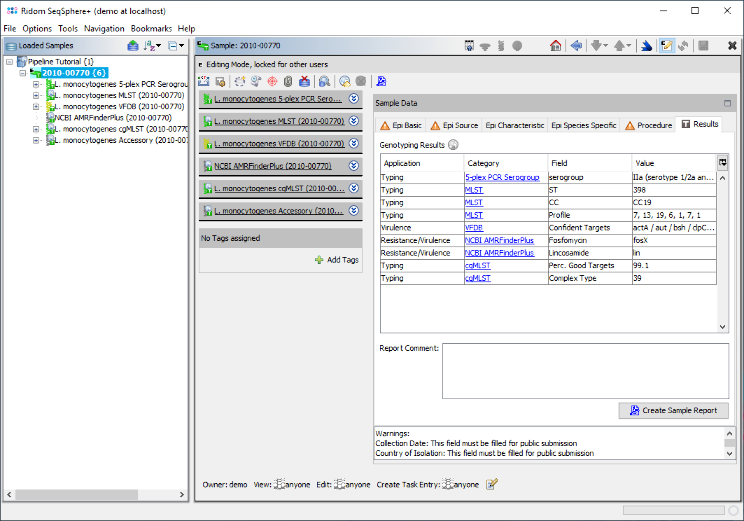Click the grey stop icon in editing toolbar
The image size is (744, 521).
[x=361, y=81]
